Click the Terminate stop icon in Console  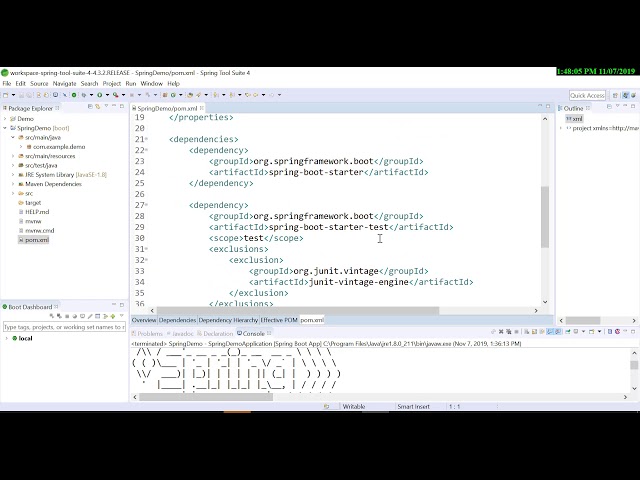tap(516, 331)
